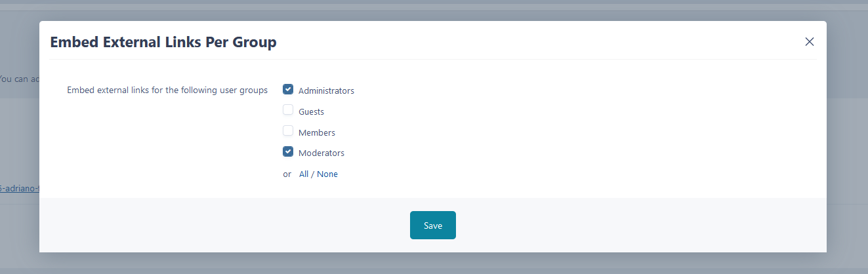Screen dimensions: 868x274
Task: Enable the Guests checkbox
Action: [288, 110]
